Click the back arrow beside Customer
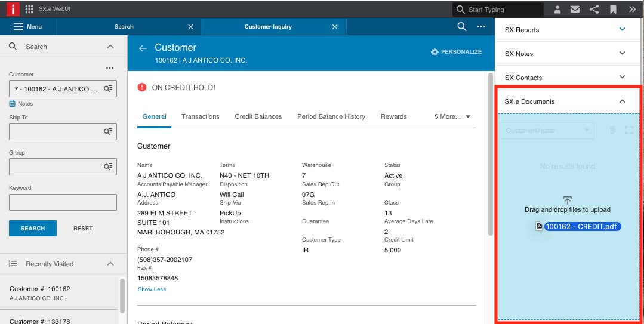The width and height of the screenshot is (644, 324). pos(143,48)
